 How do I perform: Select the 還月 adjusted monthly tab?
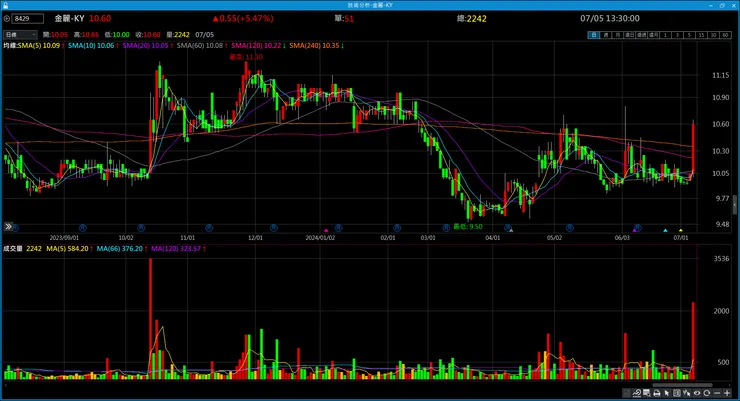coord(653,35)
